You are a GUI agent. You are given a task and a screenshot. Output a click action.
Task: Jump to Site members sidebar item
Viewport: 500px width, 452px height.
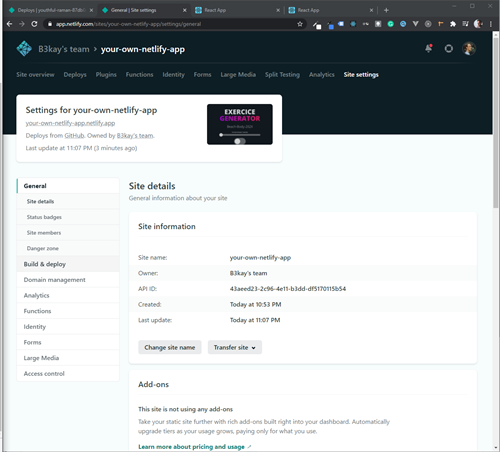coord(68,233)
